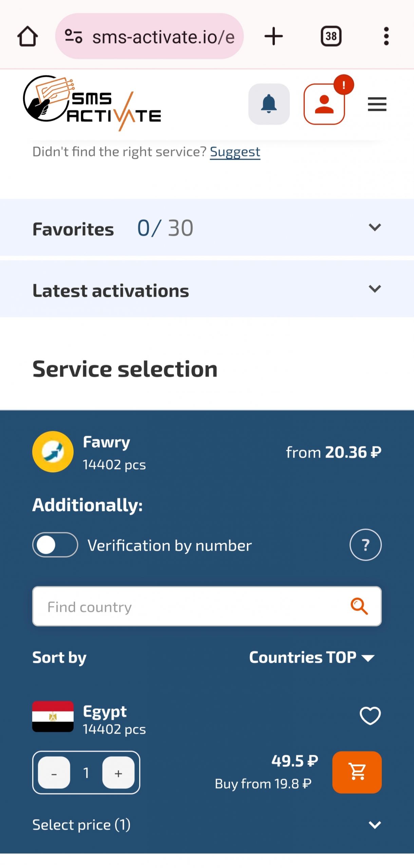Open the tab switcher showing 38 tabs
The height and width of the screenshot is (868, 414).
click(x=331, y=36)
